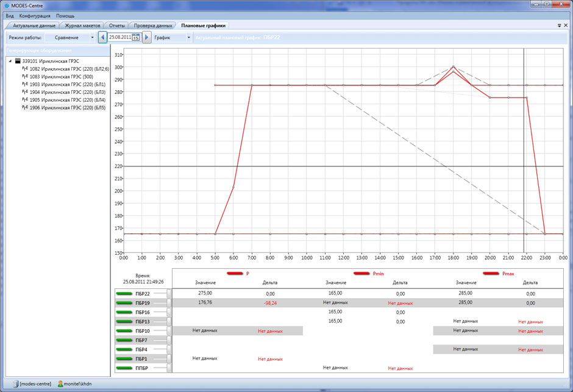Viewport: 573px width, 392px height.
Task: Click the Дельта column header under Pmax
Action: point(530,282)
